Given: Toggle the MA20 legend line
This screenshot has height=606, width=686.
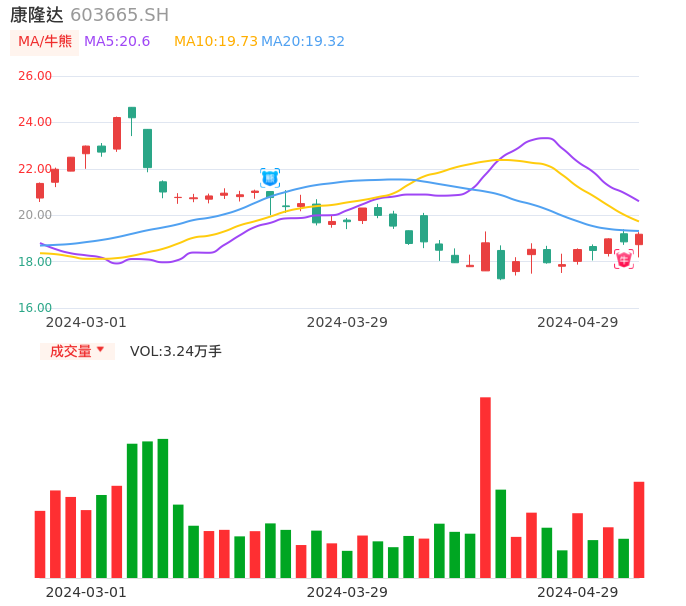Looking at the screenshot, I should click(303, 42).
